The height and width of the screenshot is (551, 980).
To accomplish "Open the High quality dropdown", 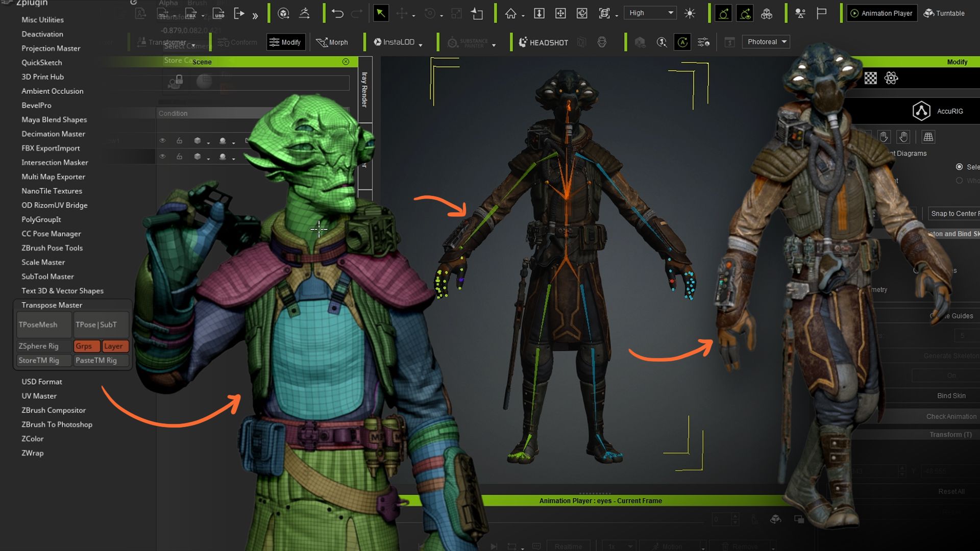I will 650,13.
